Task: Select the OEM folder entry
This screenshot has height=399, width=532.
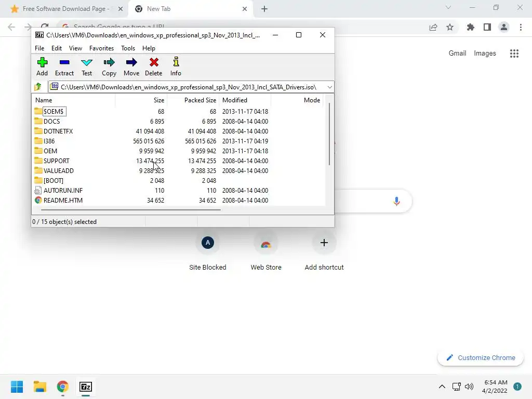Action: pyautogui.click(x=46, y=151)
